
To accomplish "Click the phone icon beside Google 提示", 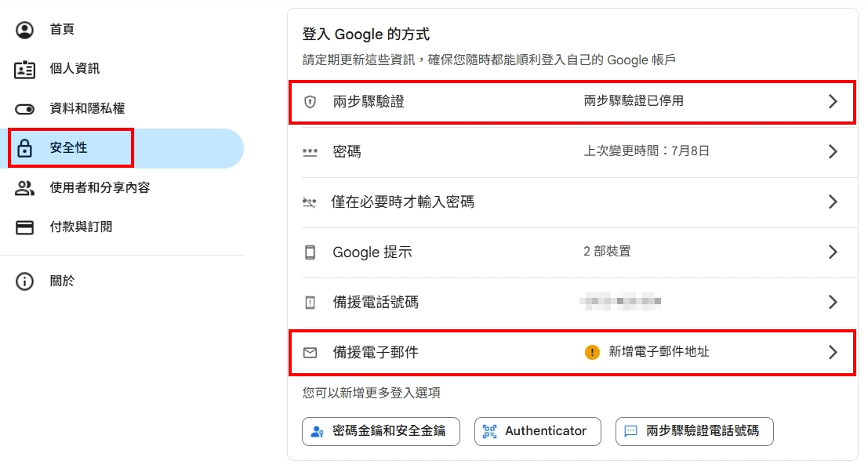I will coord(310,252).
